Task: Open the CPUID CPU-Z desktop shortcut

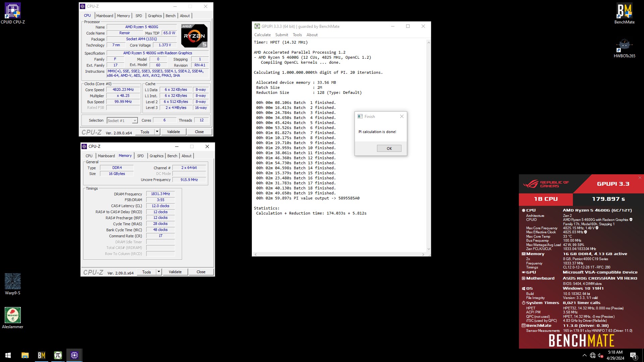Action: 13,13
